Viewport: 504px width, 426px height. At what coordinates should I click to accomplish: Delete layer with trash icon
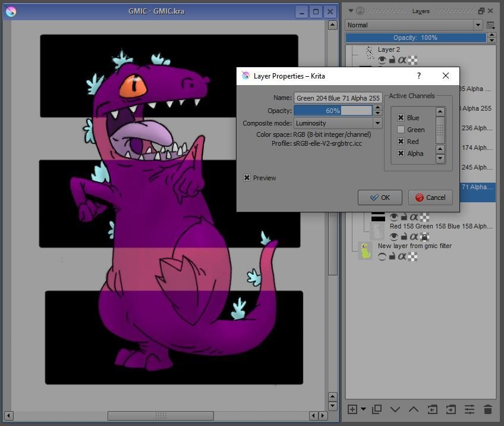[x=487, y=409]
